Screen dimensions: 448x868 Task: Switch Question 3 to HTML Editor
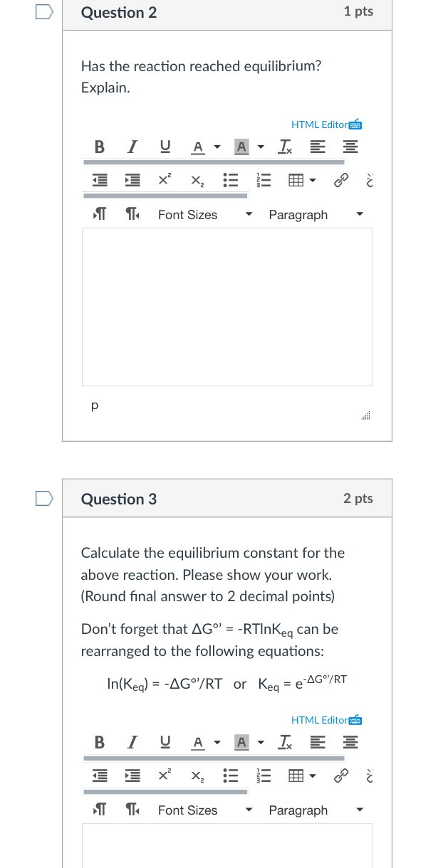pos(326,720)
